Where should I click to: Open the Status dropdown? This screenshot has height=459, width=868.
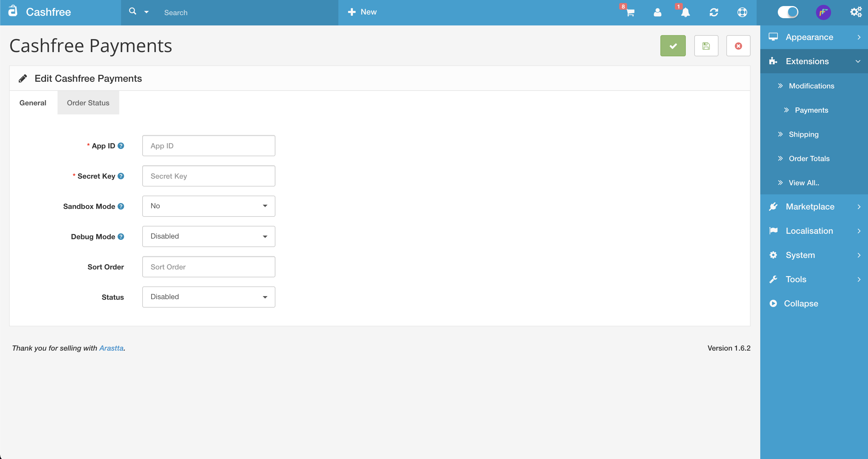pos(209,297)
